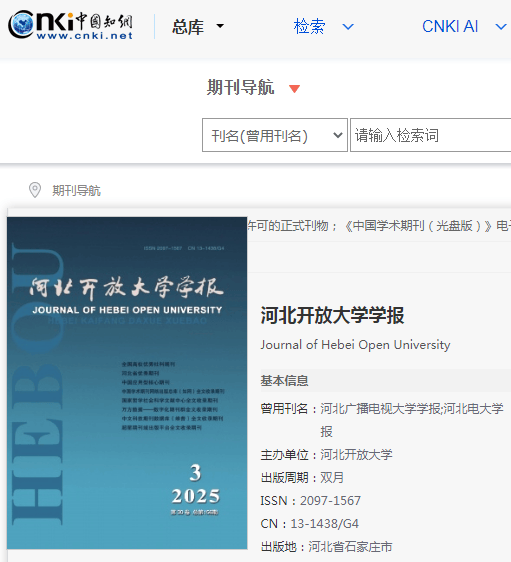Expand the chevron next to 检索
Image resolution: width=511 pixels, height=562 pixels.
coord(348,27)
